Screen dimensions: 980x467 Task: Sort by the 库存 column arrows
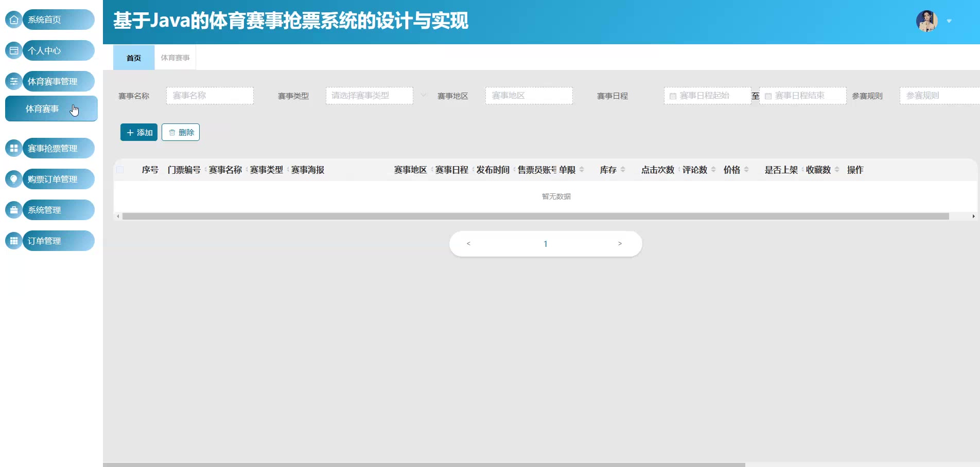point(623,170)
